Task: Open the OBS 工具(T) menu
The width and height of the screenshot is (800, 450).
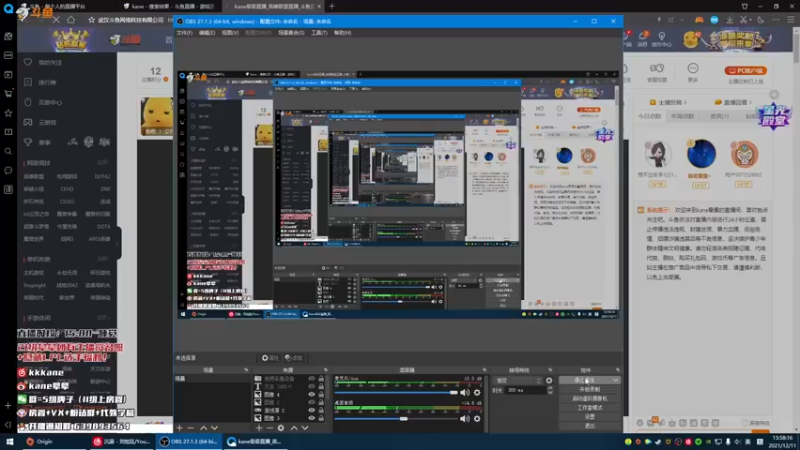Action: coord(319,33)
